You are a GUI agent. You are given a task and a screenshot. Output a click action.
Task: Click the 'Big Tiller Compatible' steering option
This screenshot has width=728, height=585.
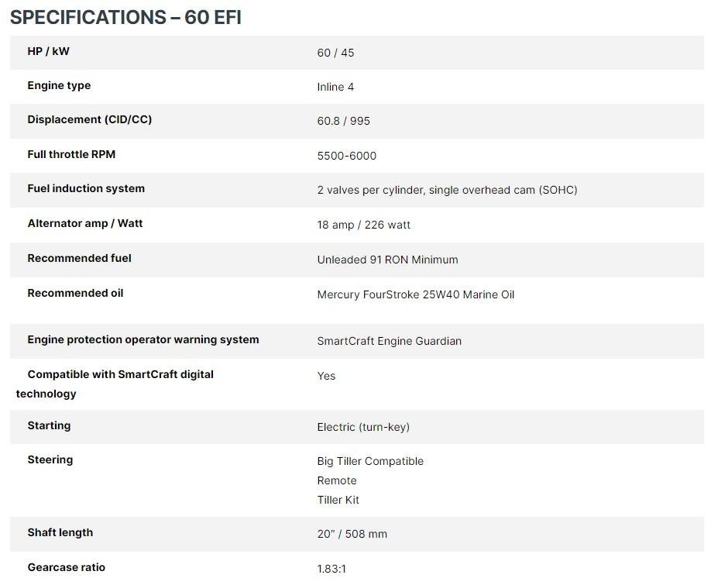point(370,461)
